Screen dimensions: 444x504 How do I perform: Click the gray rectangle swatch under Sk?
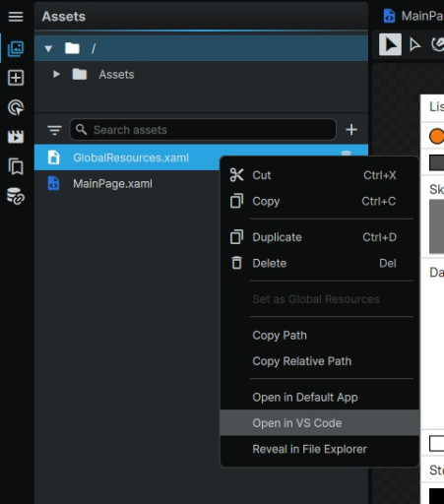point(436,226)
